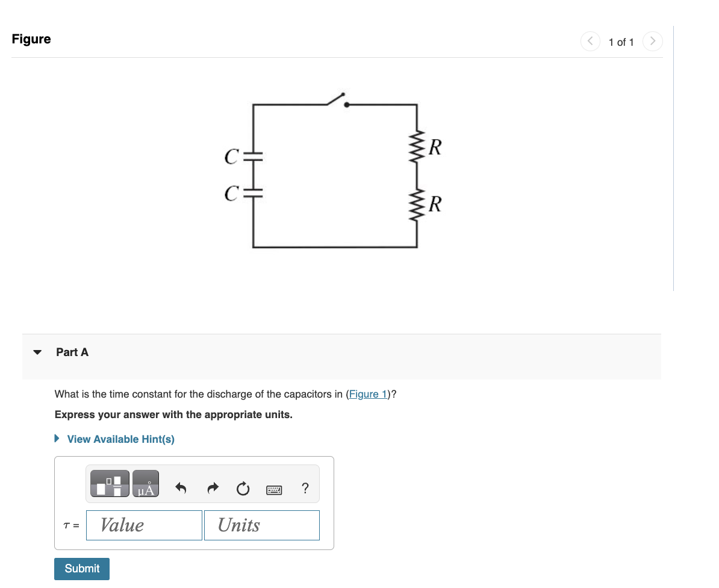Open the units symbol palette (μÅ)
This screenshot has width=719, height=588.
tap(146, 483)
